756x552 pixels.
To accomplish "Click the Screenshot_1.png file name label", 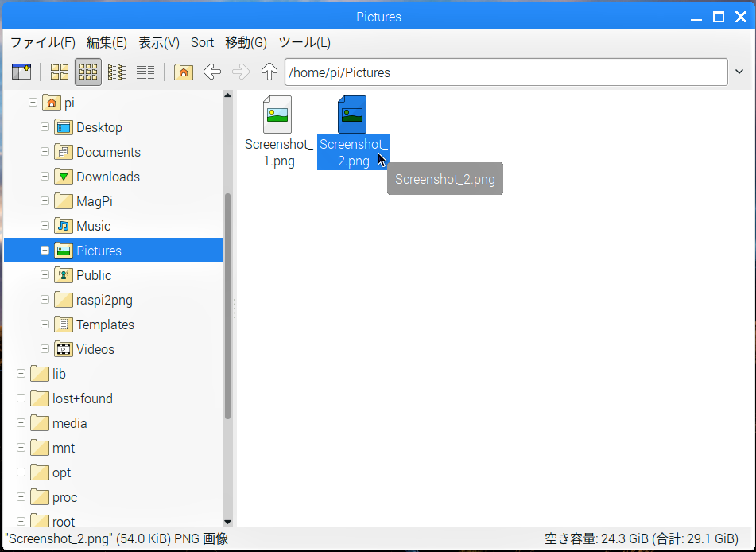I will (279, 153).
